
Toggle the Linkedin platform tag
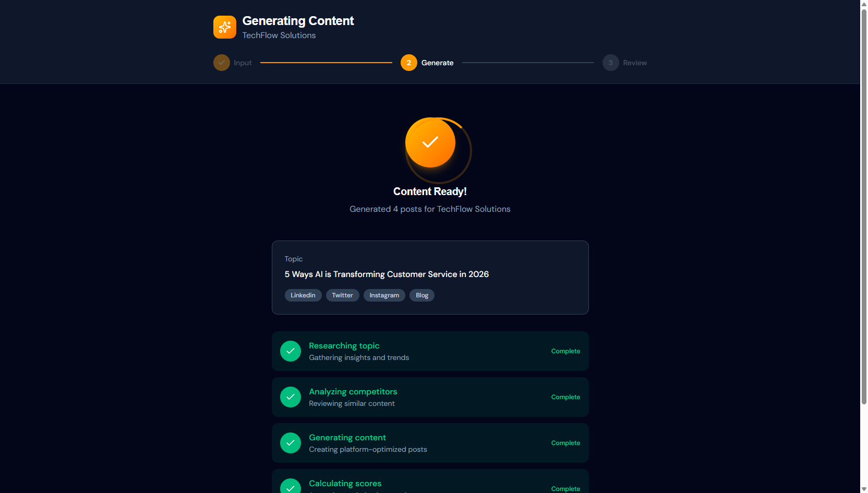(x=303, y=295)
